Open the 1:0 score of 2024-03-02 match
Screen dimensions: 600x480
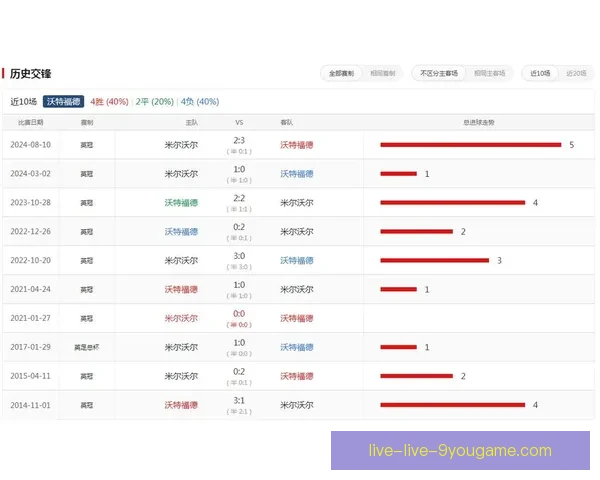click(x=239, y=169)
